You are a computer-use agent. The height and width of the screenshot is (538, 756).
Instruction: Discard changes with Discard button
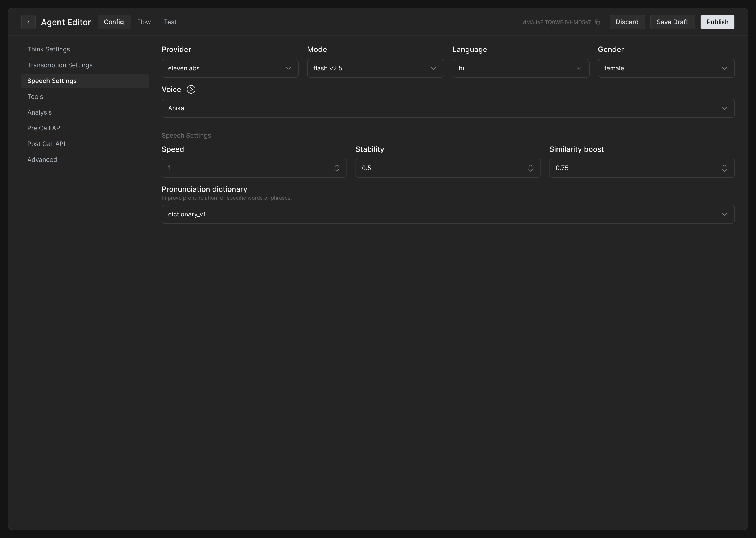pos(627,22)
